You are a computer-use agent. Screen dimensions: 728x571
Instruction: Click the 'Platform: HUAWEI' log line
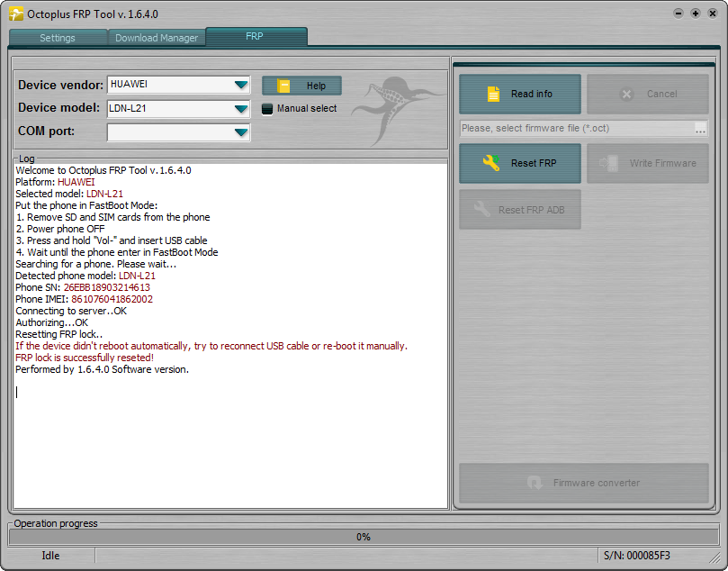point(55,182)
